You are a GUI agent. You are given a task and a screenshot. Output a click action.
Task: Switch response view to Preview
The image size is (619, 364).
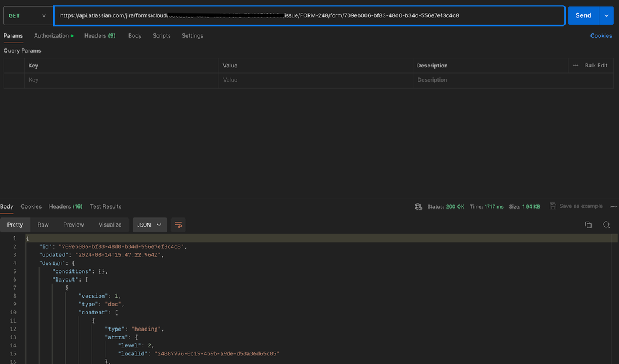(73, 224)
